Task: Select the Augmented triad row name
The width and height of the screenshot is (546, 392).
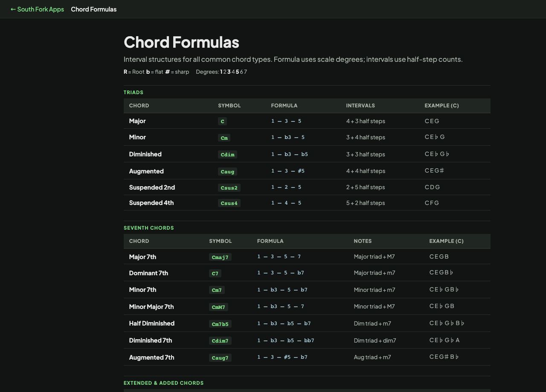Action: (146, 171)
